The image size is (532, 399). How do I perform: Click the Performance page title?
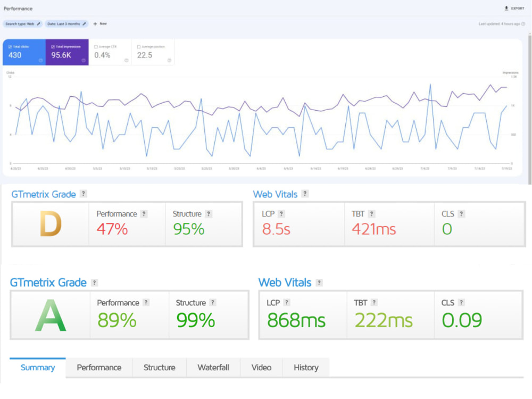18,9
